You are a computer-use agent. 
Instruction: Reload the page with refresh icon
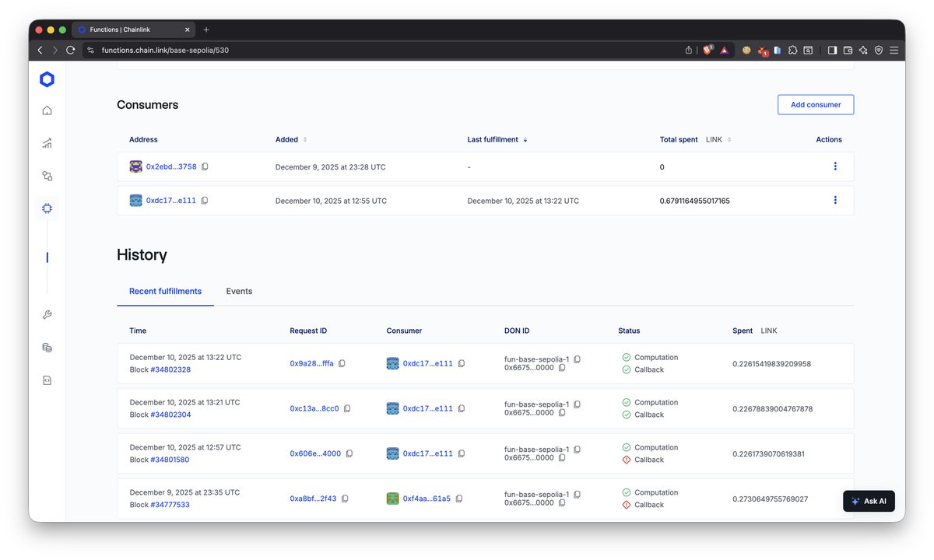[x=70, y=50]
